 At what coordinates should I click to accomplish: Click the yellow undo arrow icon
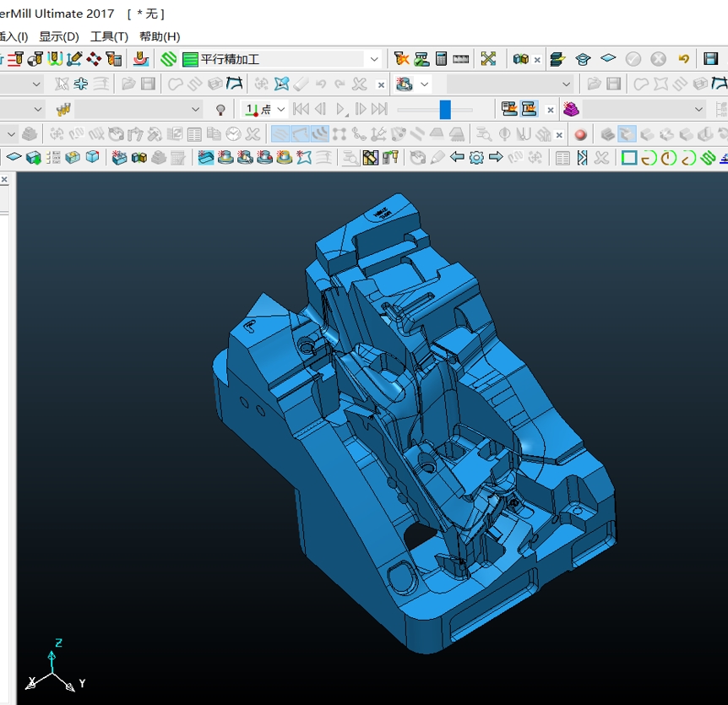coord(683,59)
